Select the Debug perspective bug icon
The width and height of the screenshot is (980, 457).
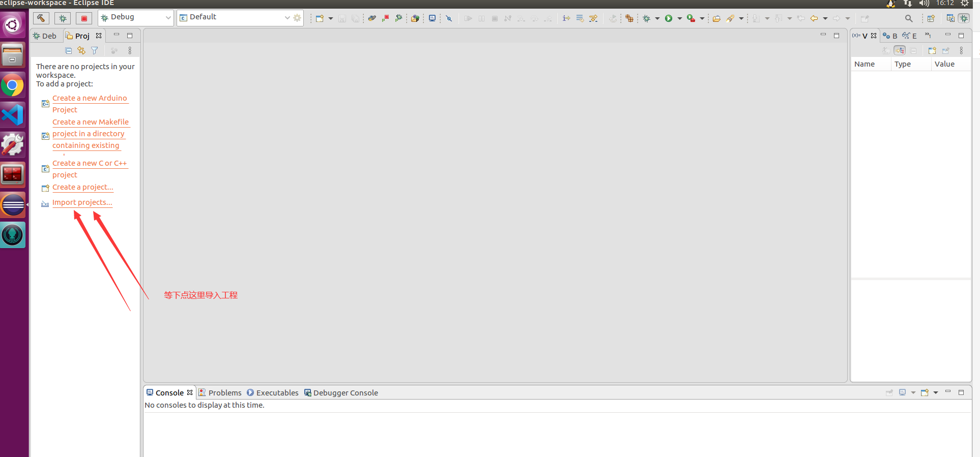click(x=964, y=18)
